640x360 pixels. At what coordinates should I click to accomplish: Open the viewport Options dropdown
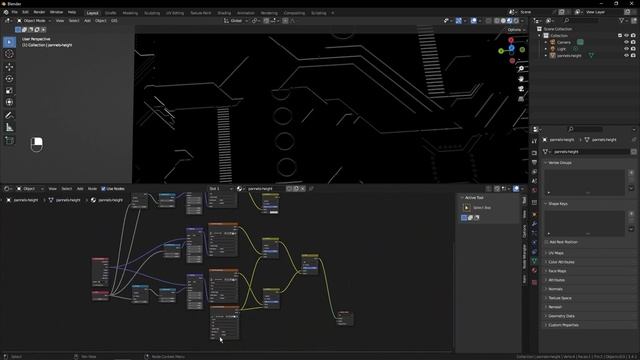tap(516, 30)
